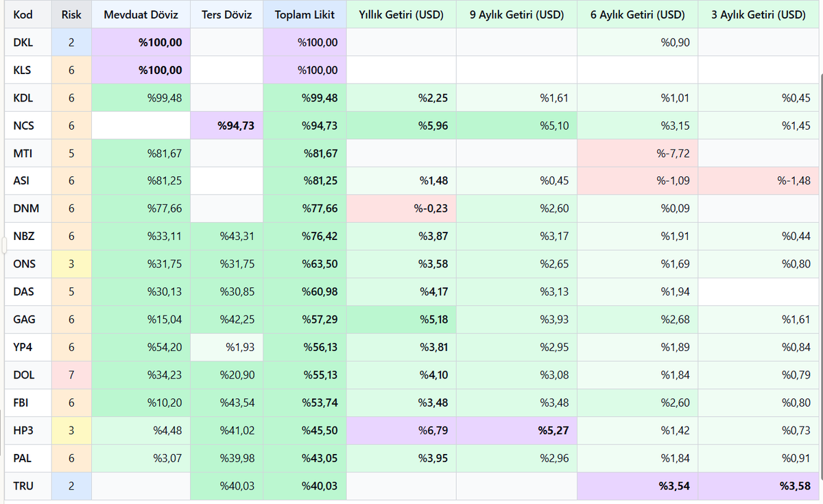Click the Risk column header
823x504 pixels.
[x=71, y=14]
